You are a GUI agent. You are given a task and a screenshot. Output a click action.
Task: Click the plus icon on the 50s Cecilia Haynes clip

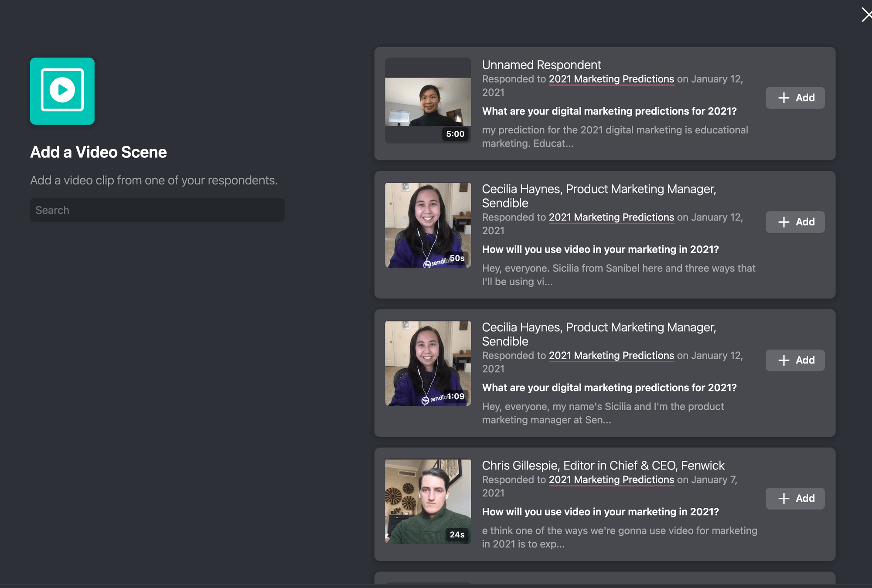[x=784, y=222]
